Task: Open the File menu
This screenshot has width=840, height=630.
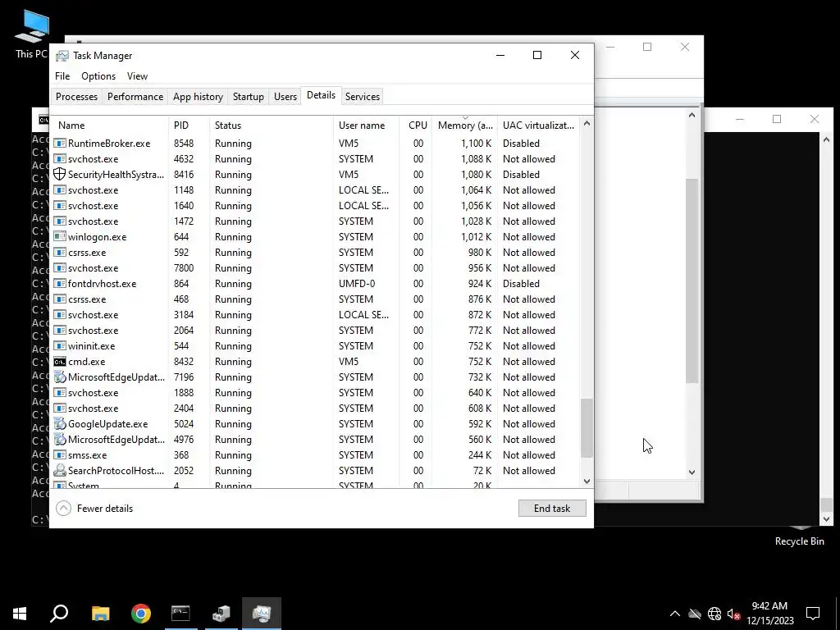Action: coord(62,76)
